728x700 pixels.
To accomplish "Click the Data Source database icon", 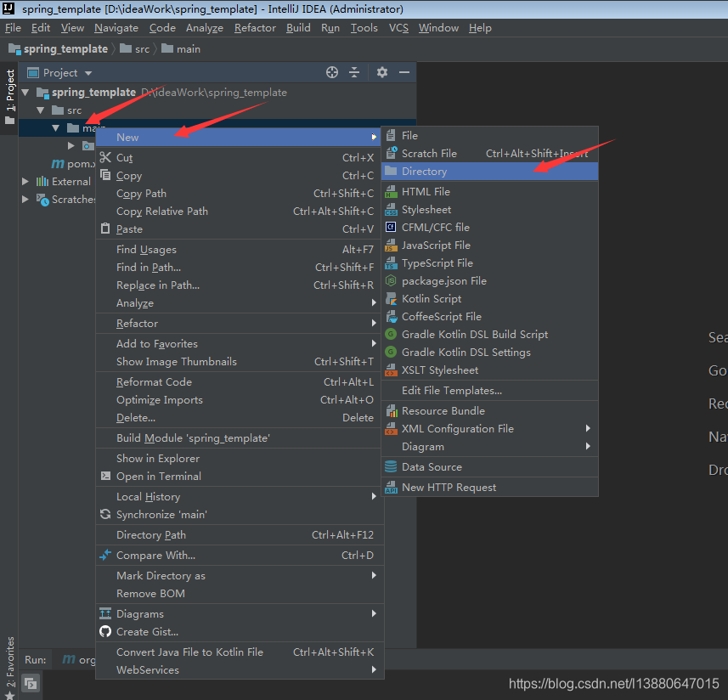I will [392, 466].
